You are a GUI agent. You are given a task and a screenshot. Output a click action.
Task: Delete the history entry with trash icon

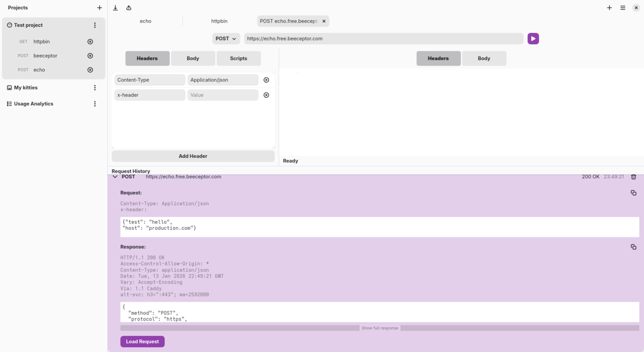point(633,177)
